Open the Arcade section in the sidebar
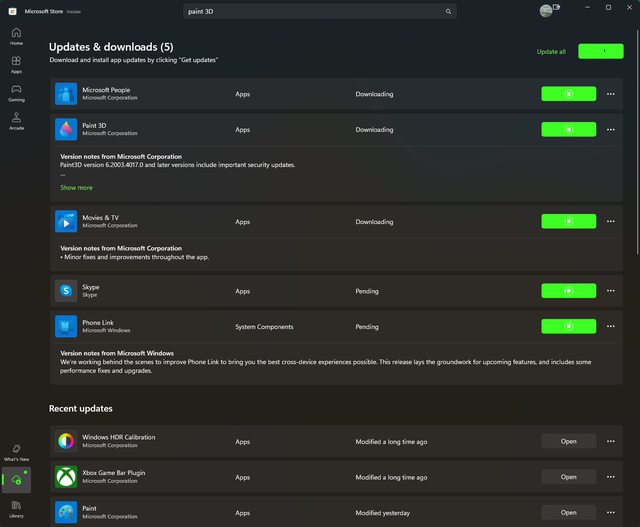Image resolution: width=640 pixels, height=527 pixels. pos(16,120)
